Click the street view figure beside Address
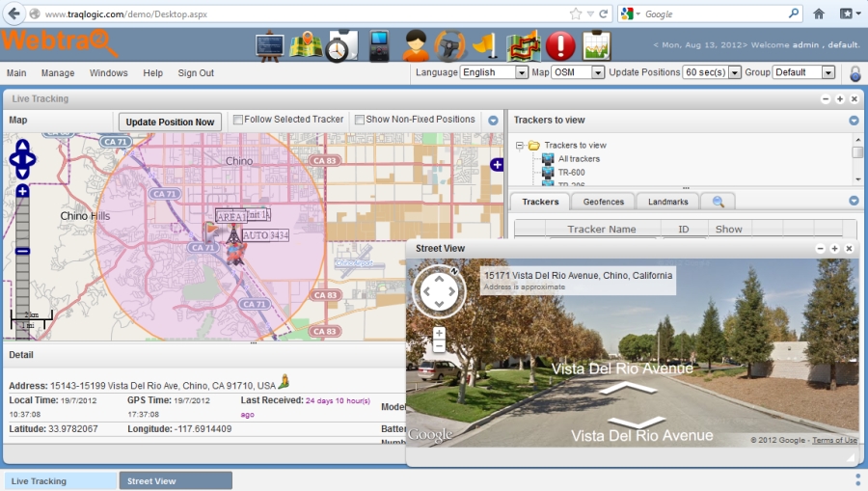Viewport: 868px width, 491px height. click(284, 381)
